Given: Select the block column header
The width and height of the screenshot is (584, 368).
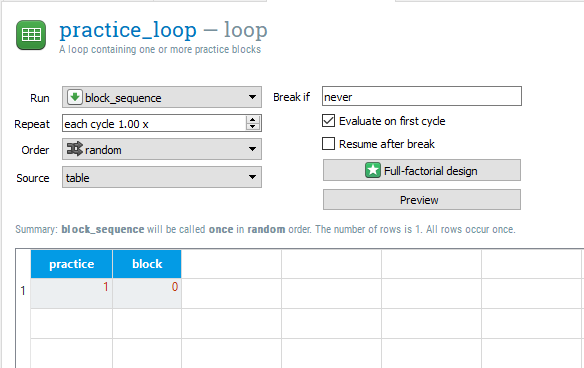Looking at the screenshot, I should click(147, 264).
